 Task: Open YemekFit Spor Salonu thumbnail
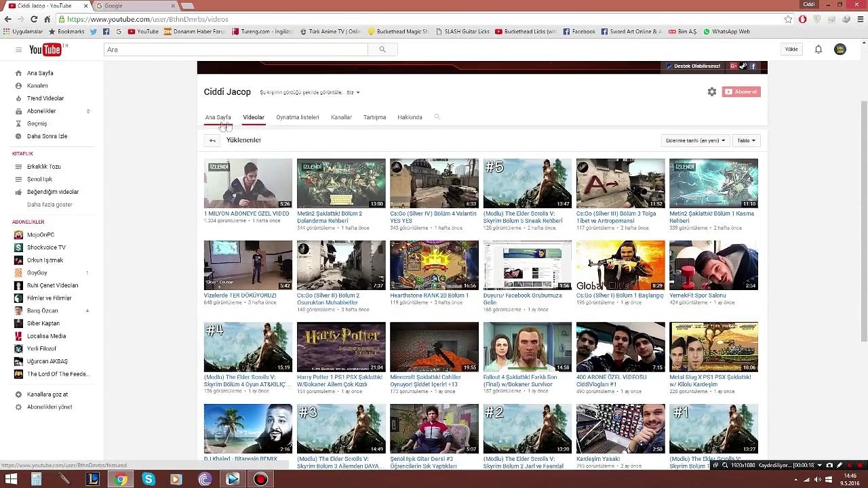(x=713, y=265)
